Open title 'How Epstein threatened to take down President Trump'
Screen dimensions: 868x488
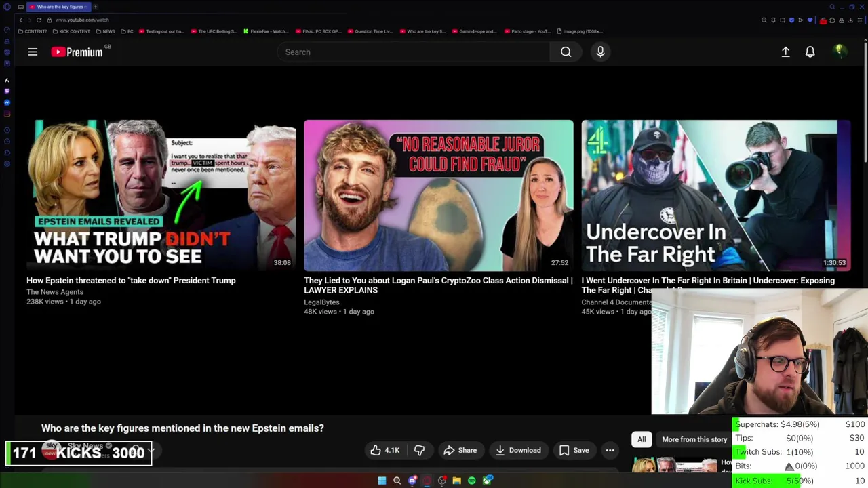tap(131, 280)
